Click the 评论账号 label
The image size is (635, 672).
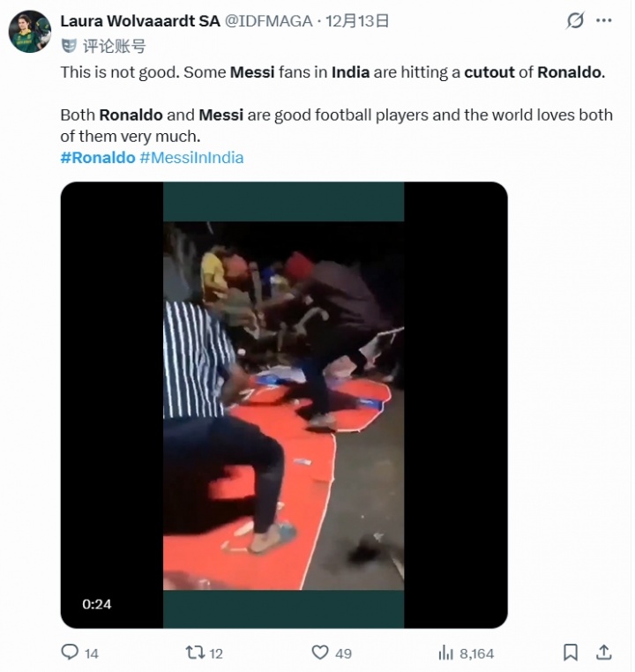tap(114, 46)
